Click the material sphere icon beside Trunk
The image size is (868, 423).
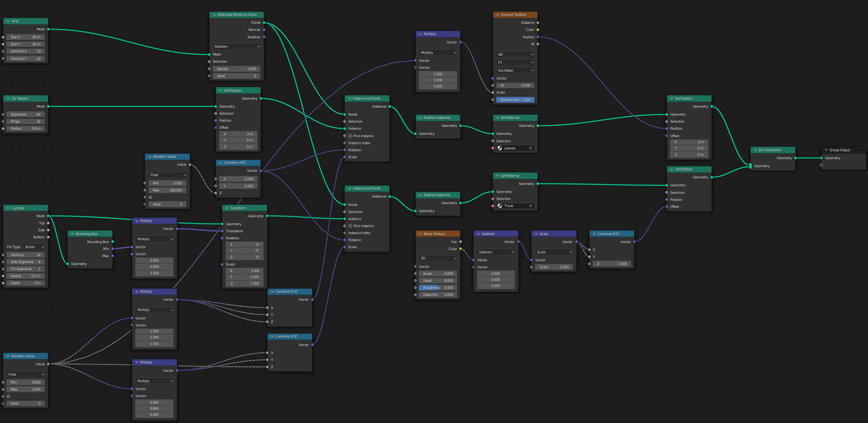coord(500,206)
